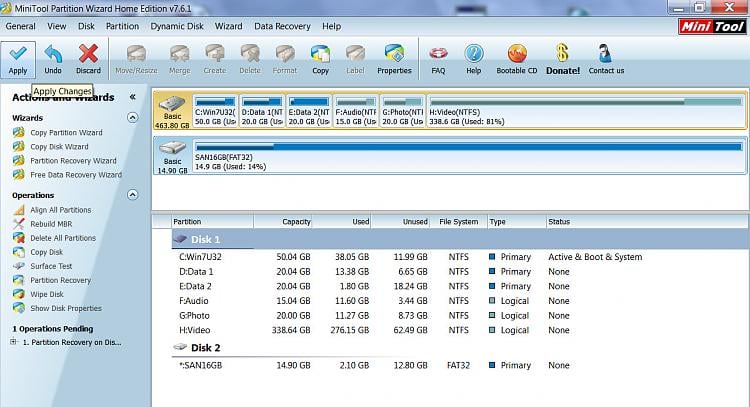Image resolution: width=750 pixels, height=407 pixels.
Task: Click the Format toolbar icon
Action: tap(285, 54)
